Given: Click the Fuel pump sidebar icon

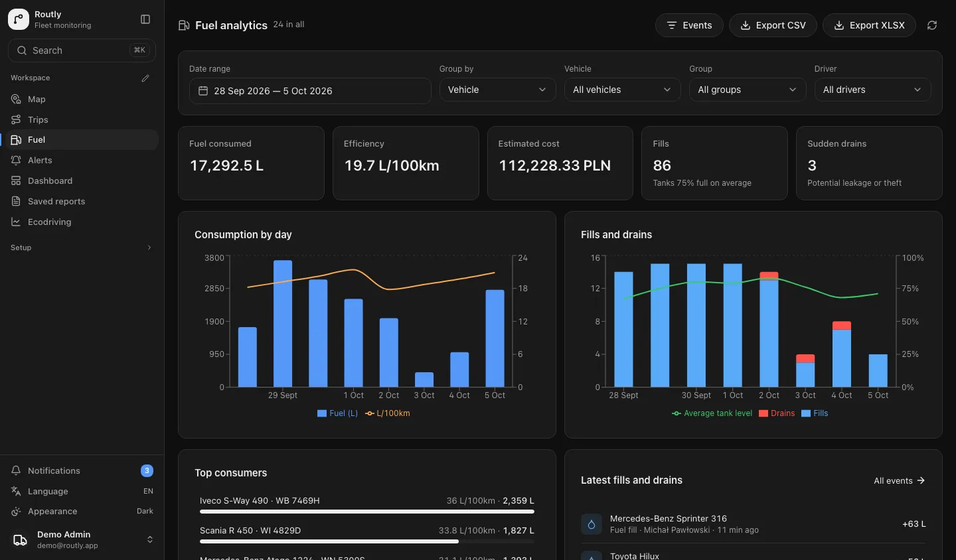Looking at the screenshot, I should coord(16,140).
